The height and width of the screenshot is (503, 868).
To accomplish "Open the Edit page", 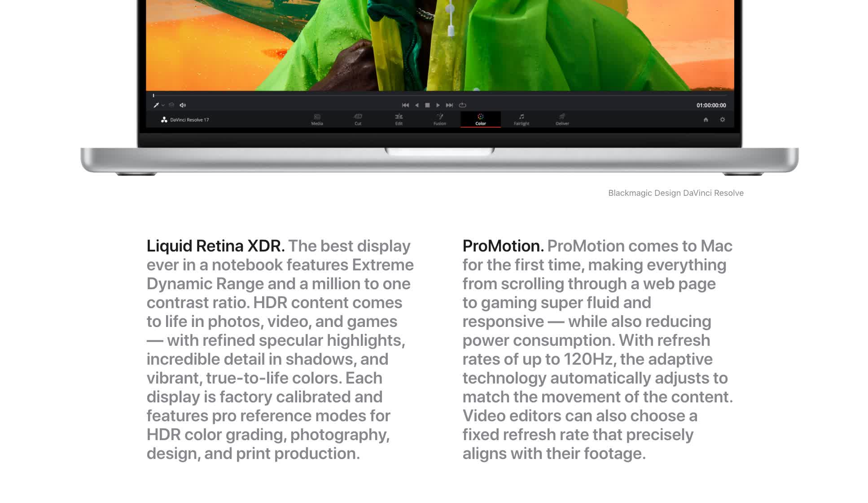I will tap(399, 120).
